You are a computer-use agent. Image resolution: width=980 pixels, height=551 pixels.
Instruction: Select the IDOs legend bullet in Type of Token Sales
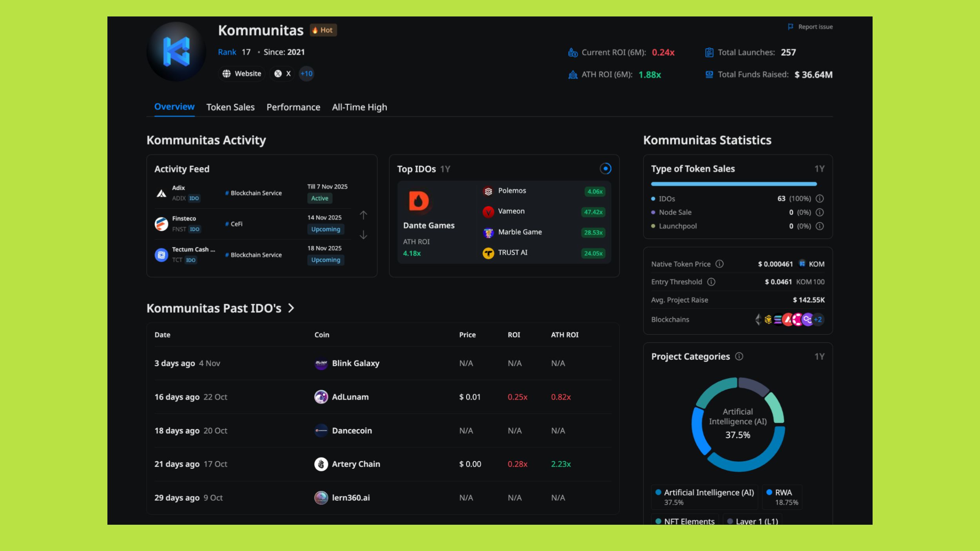pyautogui.click(x=653, y=199)
